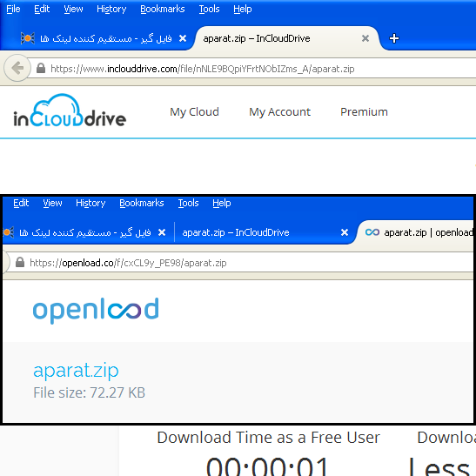Open Tools menu in top browser

[209, 9]
